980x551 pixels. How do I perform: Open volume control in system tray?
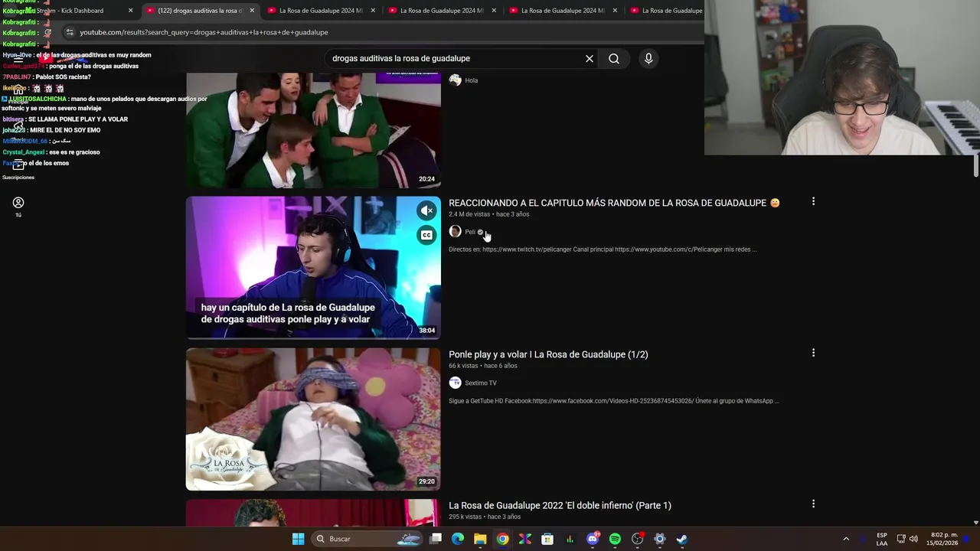point(913,539)
